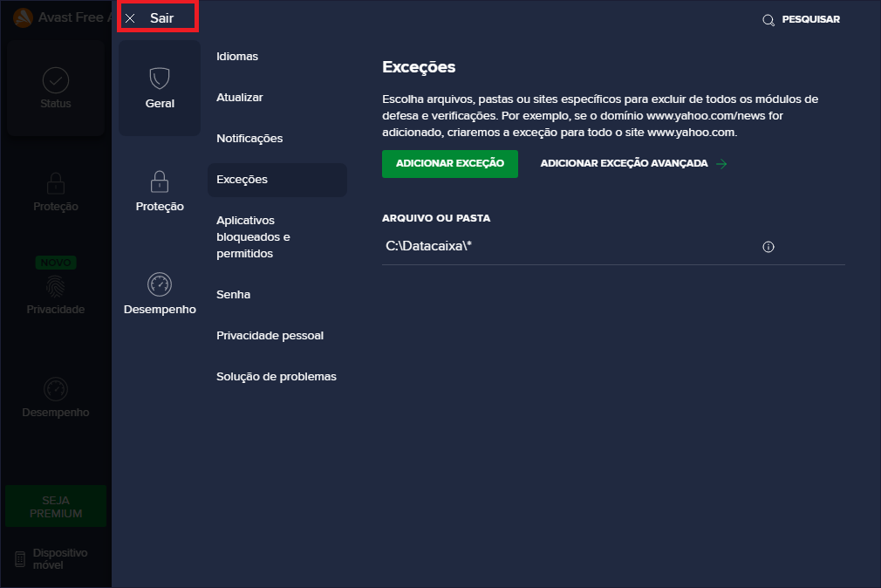Open the Proteção padlock section

click(160, 182)
